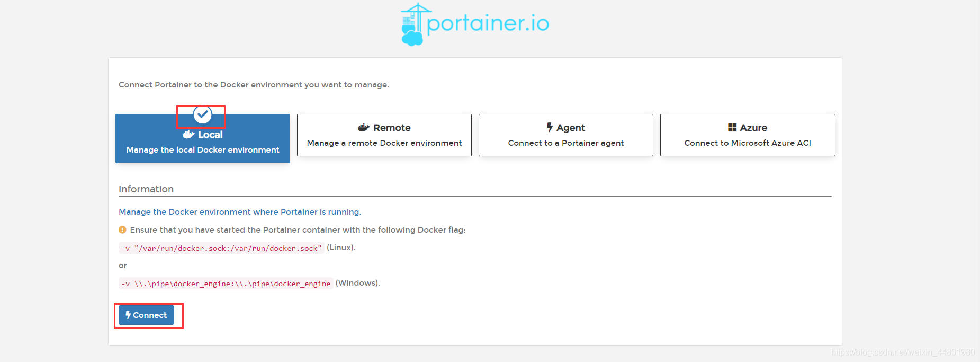The height and width of the screenshot is (362, 980).
Task: Click the Information section heading
Action: pyautogui.click(x=146, y=189)
